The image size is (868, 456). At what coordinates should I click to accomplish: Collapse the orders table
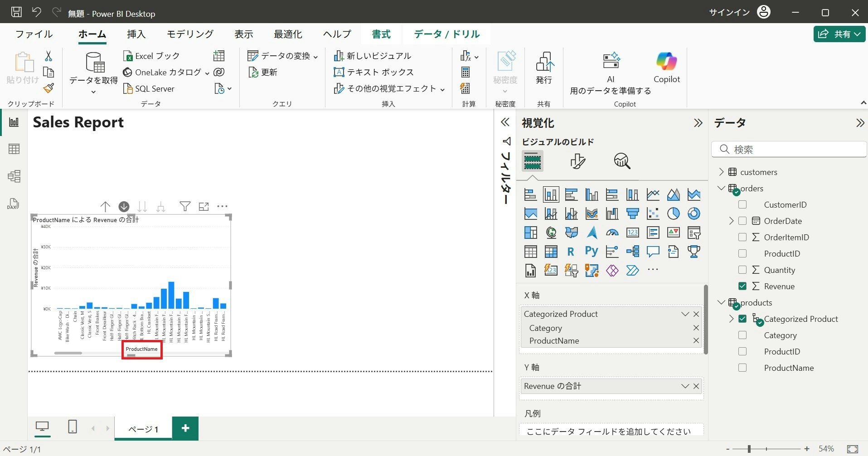[x=722, y=188]
